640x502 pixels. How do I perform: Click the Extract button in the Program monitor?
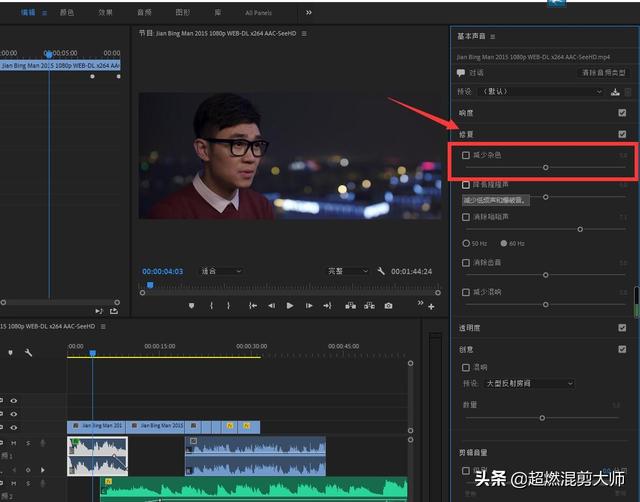pos(369,306)
